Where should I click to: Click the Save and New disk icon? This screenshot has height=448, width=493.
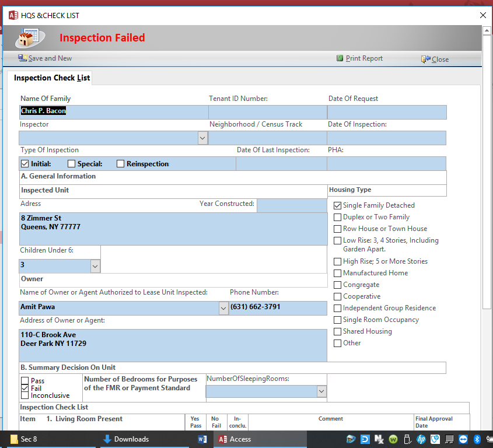pos(22,58)
